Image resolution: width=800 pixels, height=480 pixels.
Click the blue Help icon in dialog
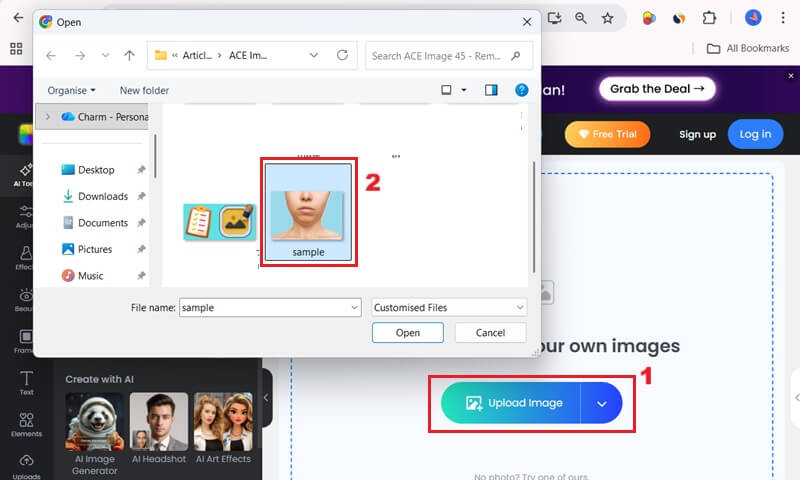click(521, 90)
